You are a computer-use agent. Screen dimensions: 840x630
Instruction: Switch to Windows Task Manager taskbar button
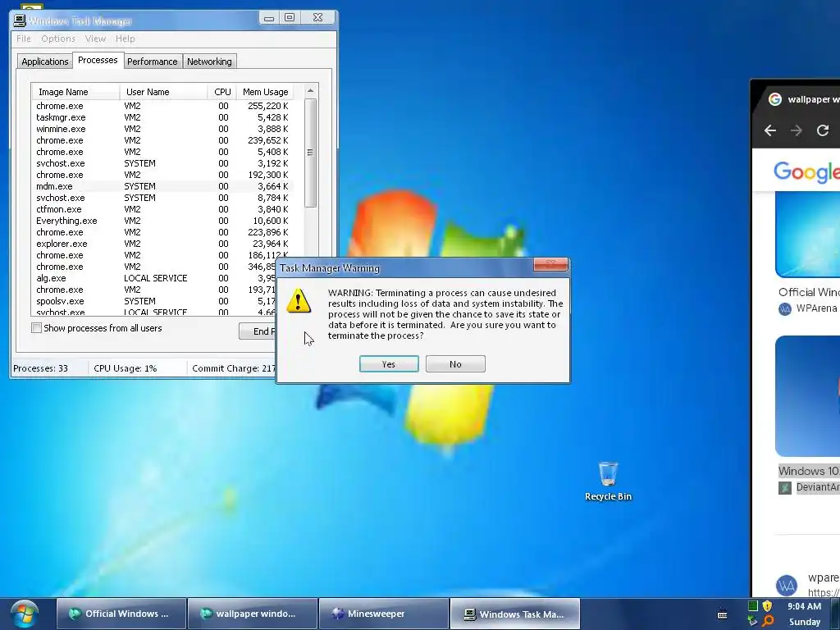[515, 614]
